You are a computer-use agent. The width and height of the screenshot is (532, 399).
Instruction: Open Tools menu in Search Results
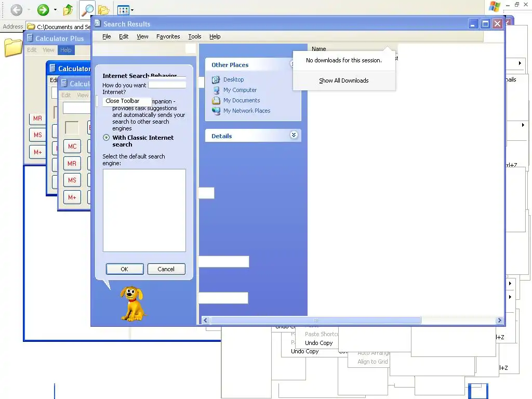195,36
